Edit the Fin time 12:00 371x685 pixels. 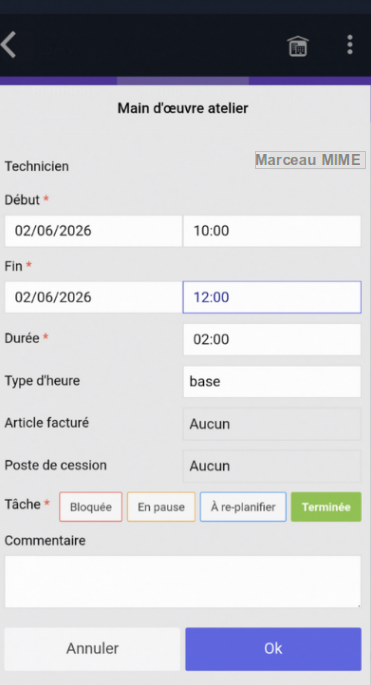(x=272, y=297)
